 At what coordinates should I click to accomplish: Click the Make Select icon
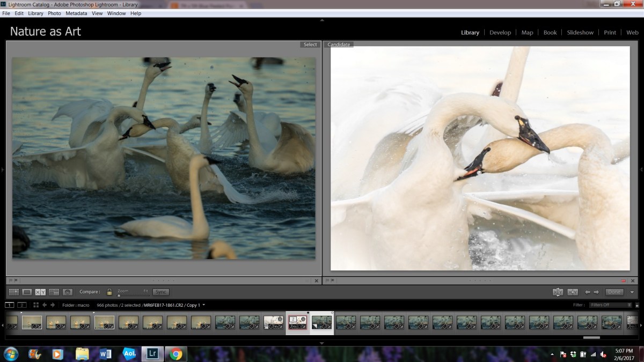point(573,292)
